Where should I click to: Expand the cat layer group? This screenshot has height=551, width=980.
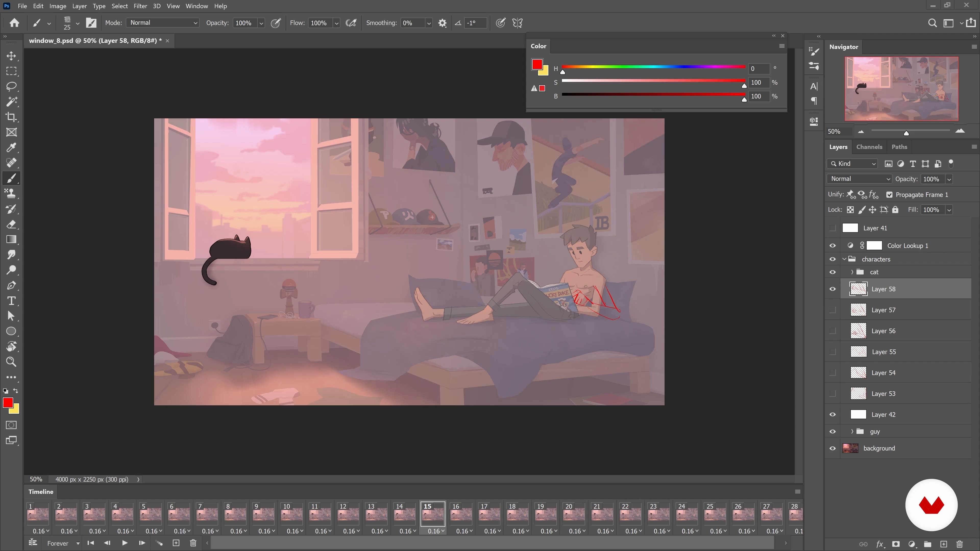[x=852, y=272]
